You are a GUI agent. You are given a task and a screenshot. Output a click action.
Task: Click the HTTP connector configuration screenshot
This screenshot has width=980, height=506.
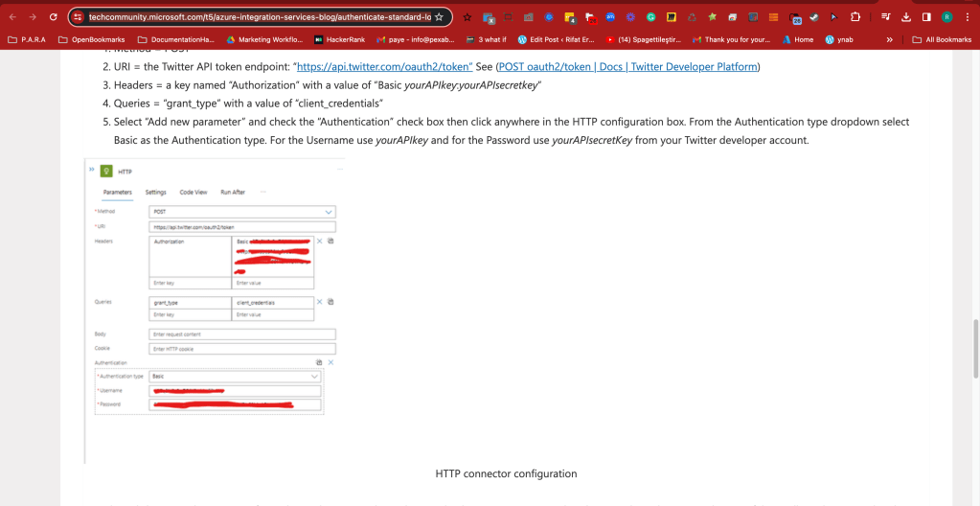tap(215, 310)
